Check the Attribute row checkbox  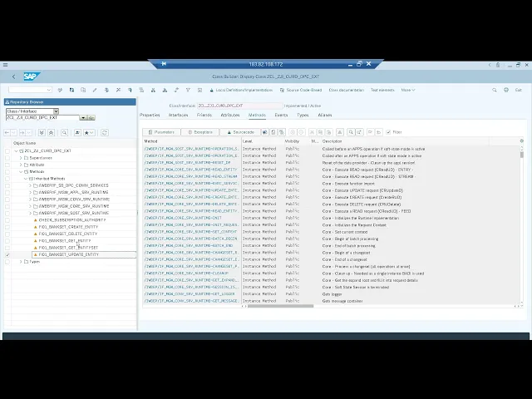point(7,165)
